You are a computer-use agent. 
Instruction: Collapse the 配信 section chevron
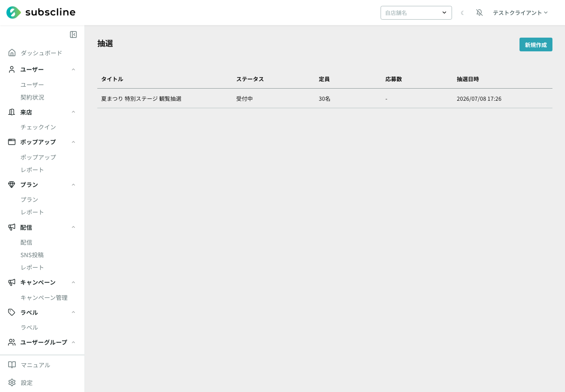tap(73, 227)
